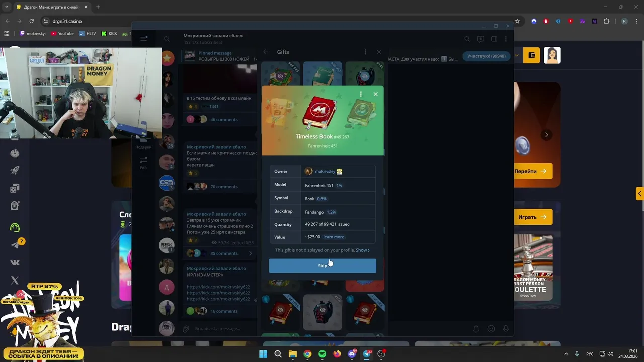Open casino sidebar slot machine icon
The width and height of the screenshot is (644, 362).
pyautogui.click(x=15, y=205)
